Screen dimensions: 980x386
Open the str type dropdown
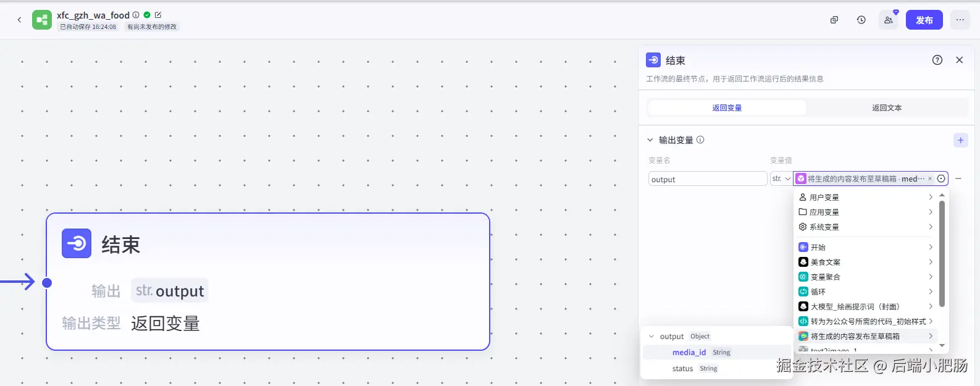pos(781,178)
